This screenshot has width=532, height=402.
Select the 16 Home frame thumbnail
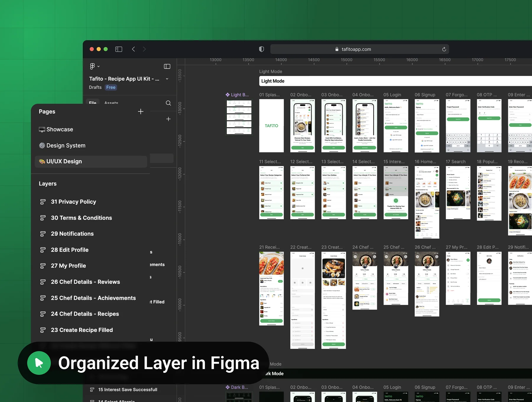pyautogui.click(x=427, y=202)
